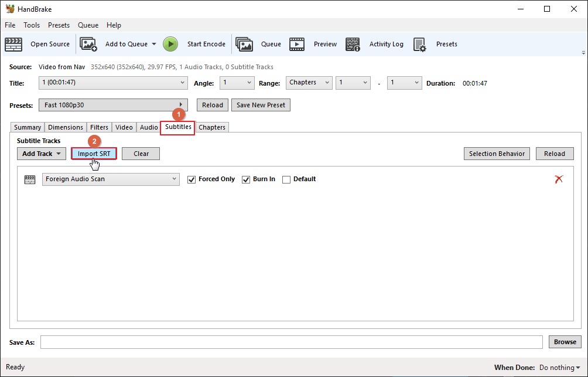Expand the Fast 1080p30 presets selector
The width and height of the screenshot is (588, 377).
(x=113, y=105)
